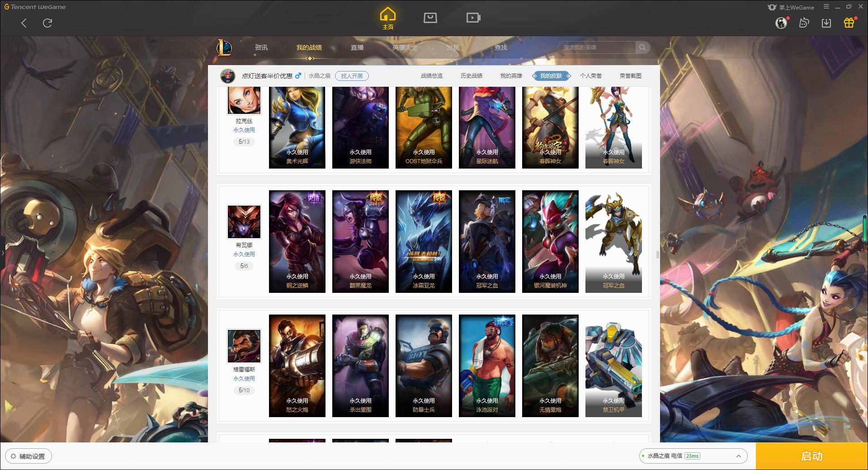
Task: Click gear icon in 辅助设置
Action: (x=13, y=456)
